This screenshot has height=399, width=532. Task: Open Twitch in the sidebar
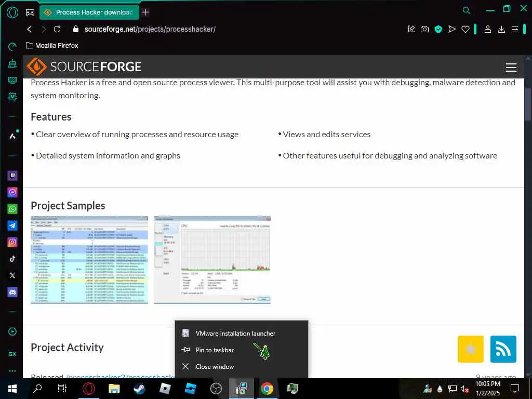(x=12, y=176)
